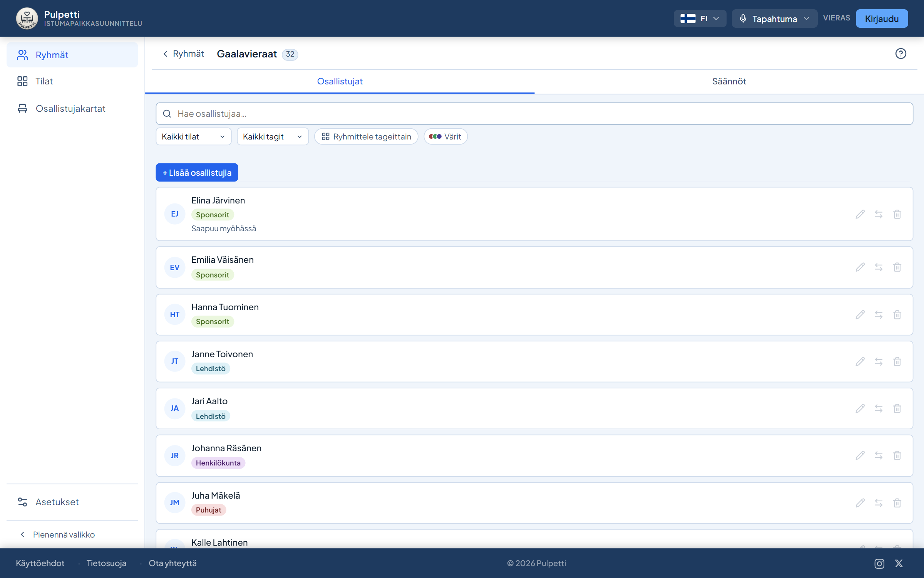
Task: Click the Sponsorit tag on Hanna Tuominen
Action: [213, 321]
